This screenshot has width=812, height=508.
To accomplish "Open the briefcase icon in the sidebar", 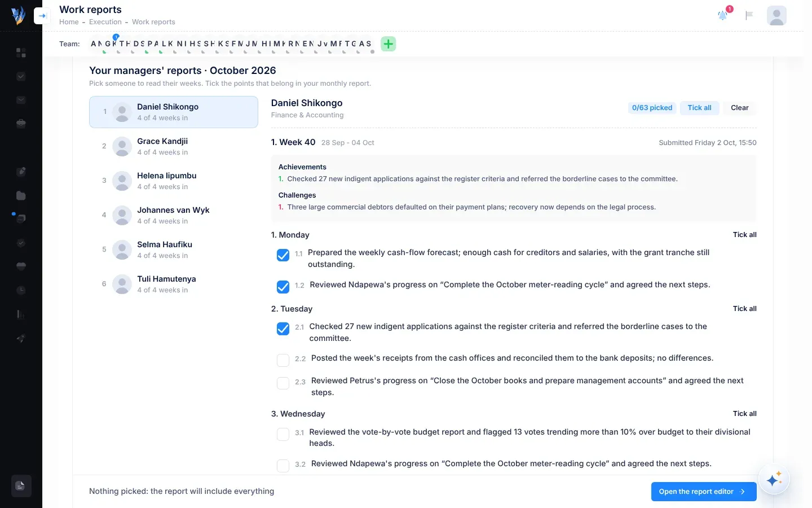I will 21,124.
